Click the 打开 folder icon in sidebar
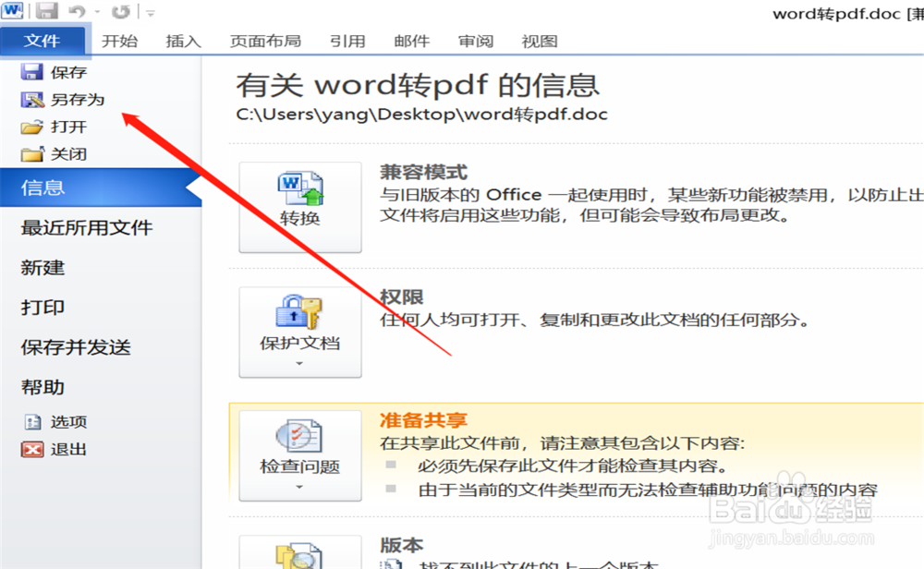This screenshot has height=569, width=924. (31, 127)
